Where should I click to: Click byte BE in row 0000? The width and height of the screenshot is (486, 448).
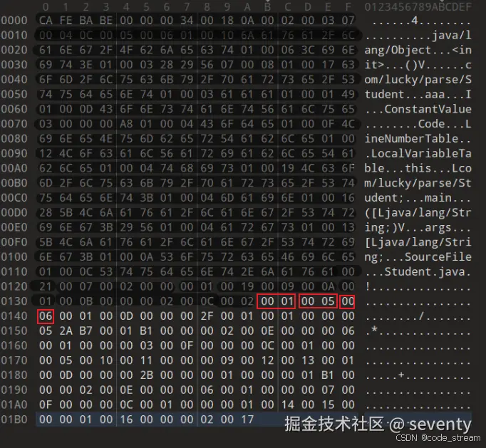106,21
